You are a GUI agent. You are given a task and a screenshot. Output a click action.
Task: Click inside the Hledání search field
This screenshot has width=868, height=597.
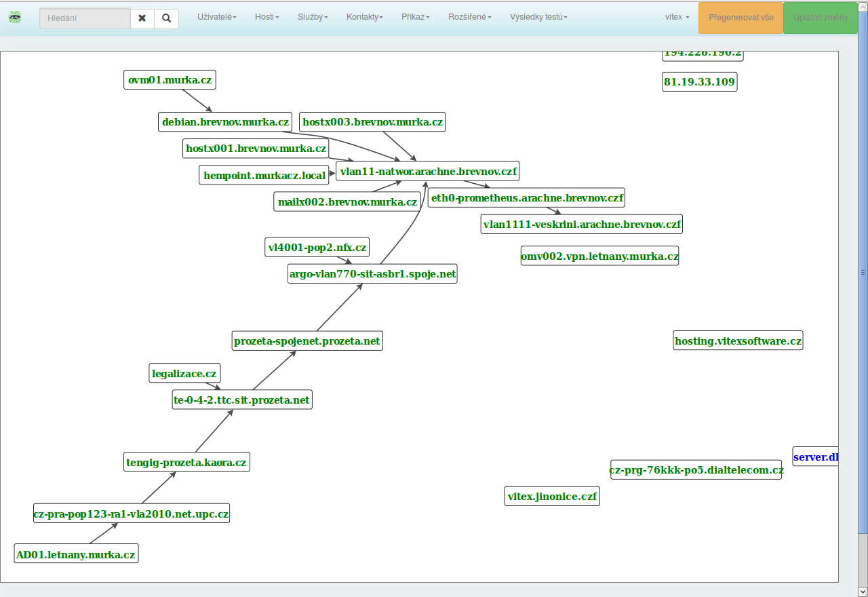pyautogui.click(x=85, y=18)
